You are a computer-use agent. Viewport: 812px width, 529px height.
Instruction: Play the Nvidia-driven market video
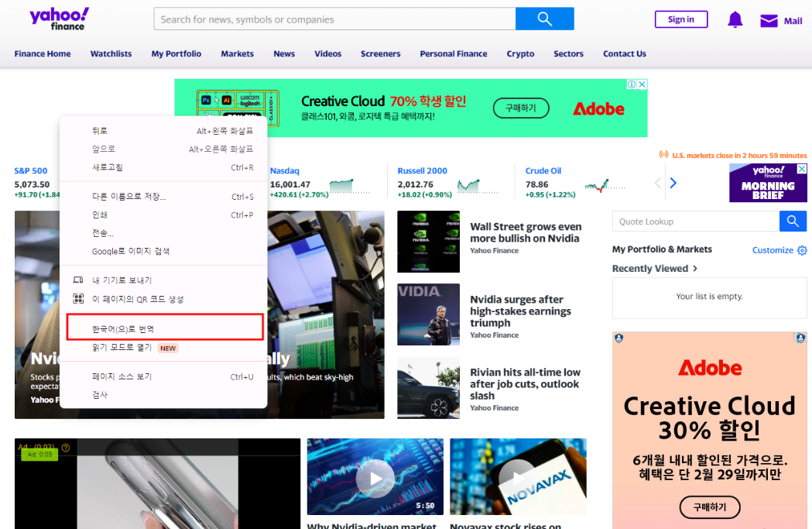pyautogui.click(x=375, y=477)
